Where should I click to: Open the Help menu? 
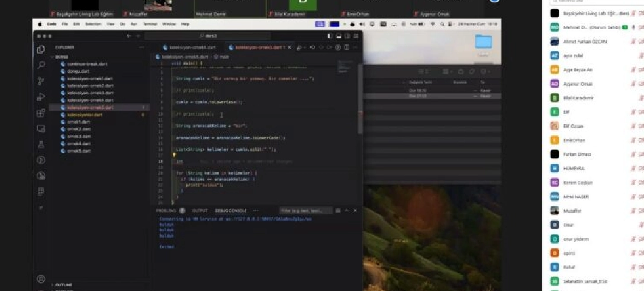(x=185, y=24)
